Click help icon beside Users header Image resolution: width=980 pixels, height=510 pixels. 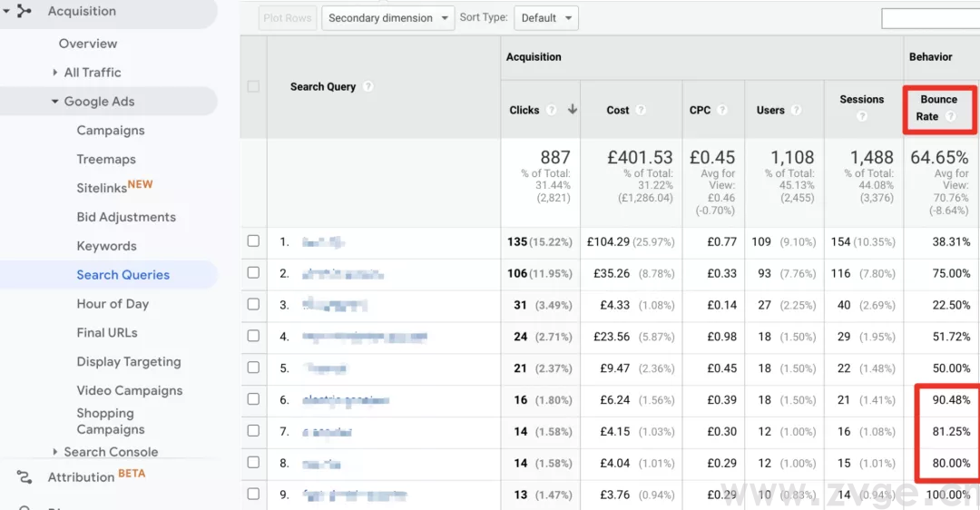coord(796,110)
